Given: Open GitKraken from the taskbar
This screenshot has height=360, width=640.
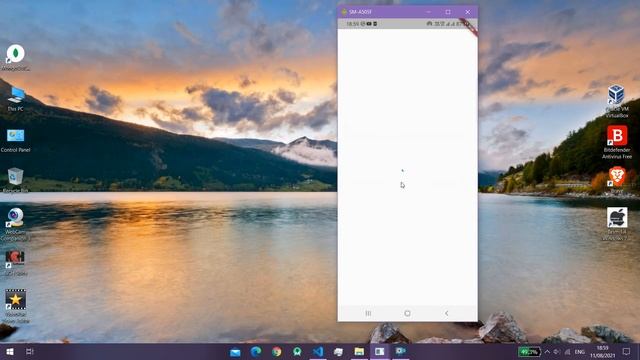Looking at the screenshot, I should [297, 351].
